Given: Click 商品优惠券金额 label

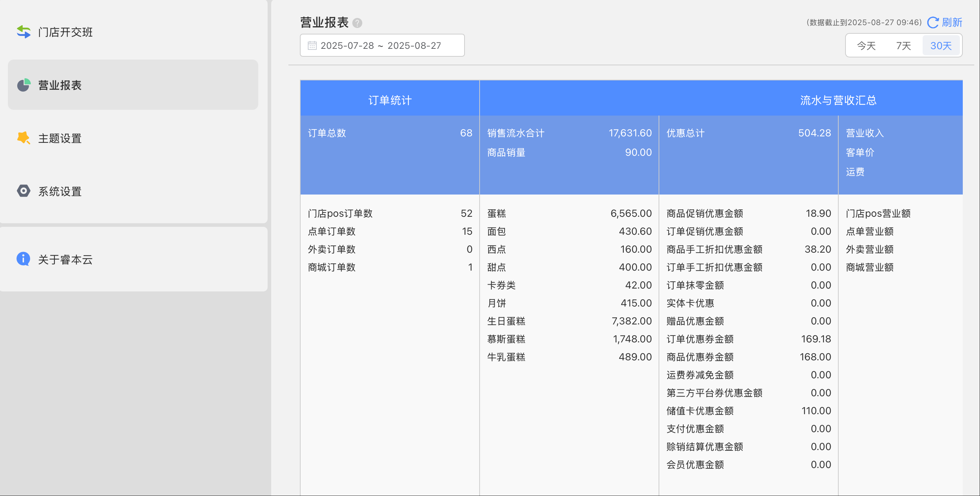Looking at the screenshot, I should pos(700,357).
